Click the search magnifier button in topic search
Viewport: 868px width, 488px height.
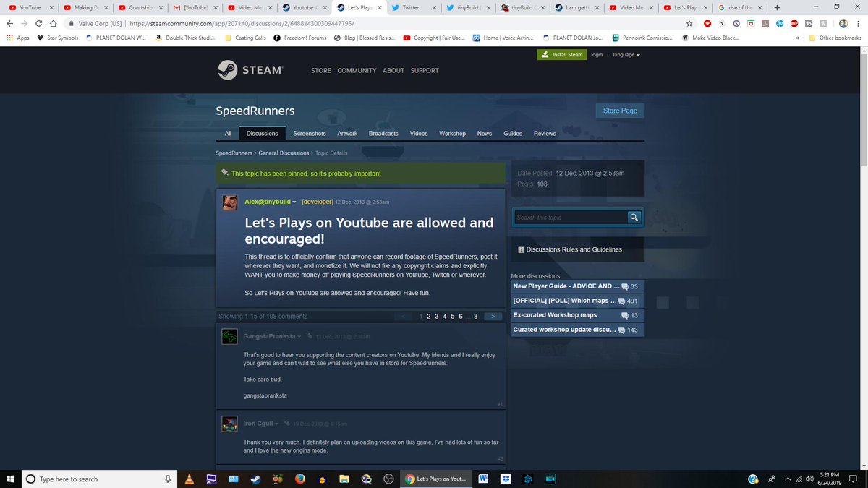point(634,217)
